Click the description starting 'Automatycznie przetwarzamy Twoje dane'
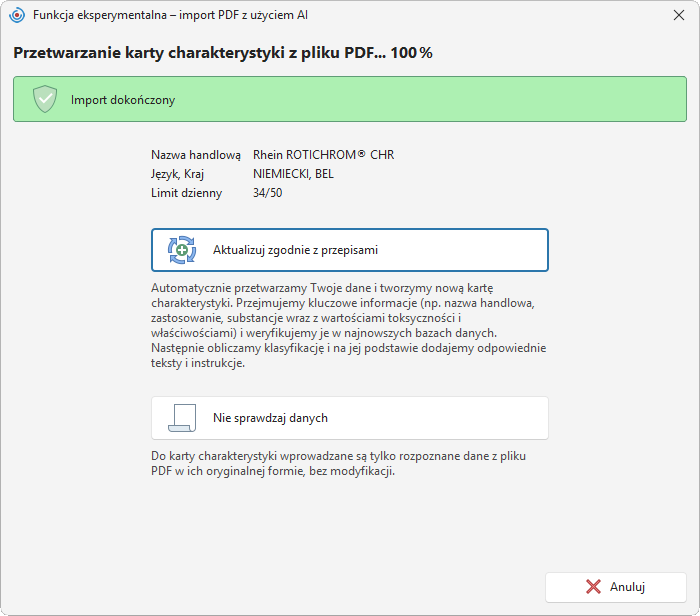This screenshot has width=700, height=616. point(349,325)
